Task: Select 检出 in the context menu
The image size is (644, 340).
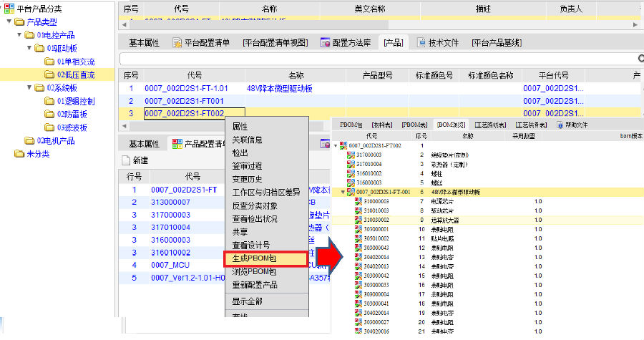Action: point(240,152)
